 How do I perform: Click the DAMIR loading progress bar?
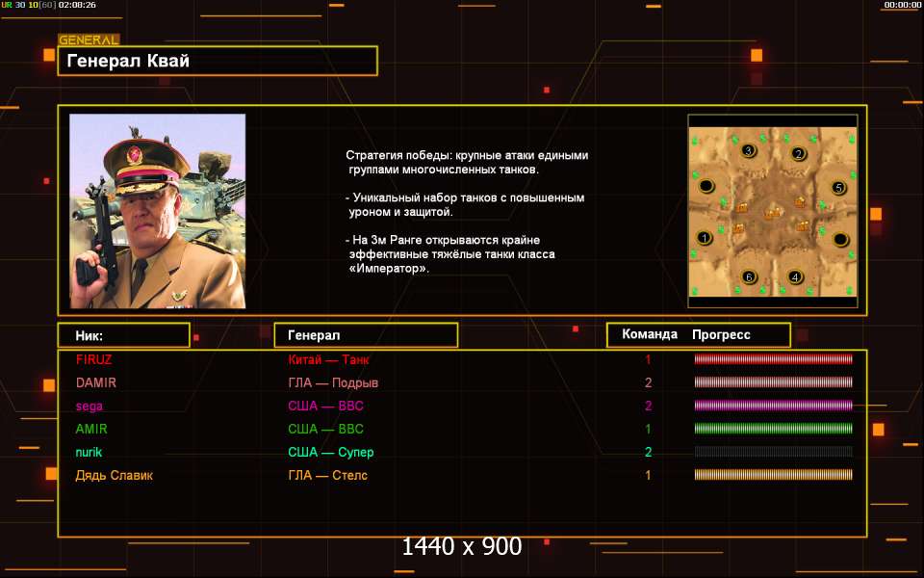pos(773,382)
